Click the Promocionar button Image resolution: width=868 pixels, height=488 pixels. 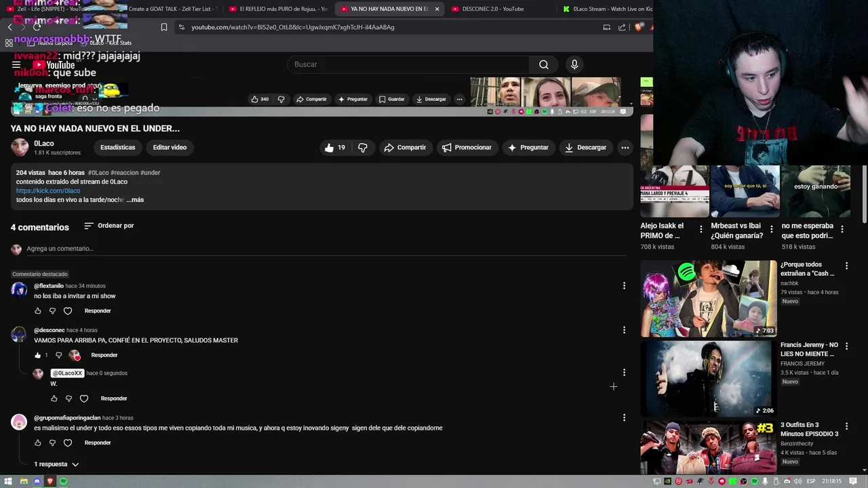[467, 147]
